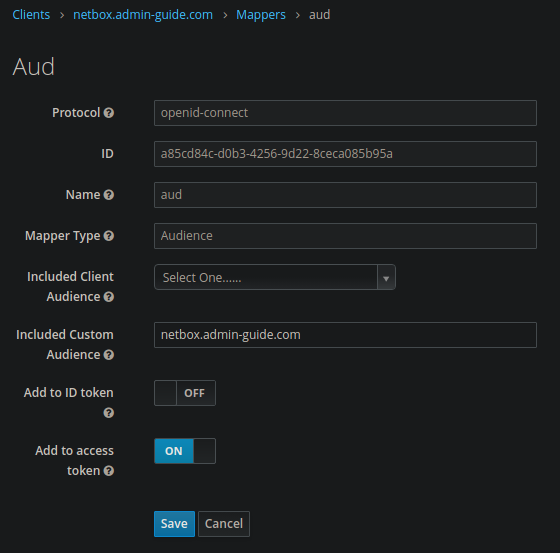Open help icon for Add to access token
This screenshot has height=553, width=560.
click(x=109, y=471)
